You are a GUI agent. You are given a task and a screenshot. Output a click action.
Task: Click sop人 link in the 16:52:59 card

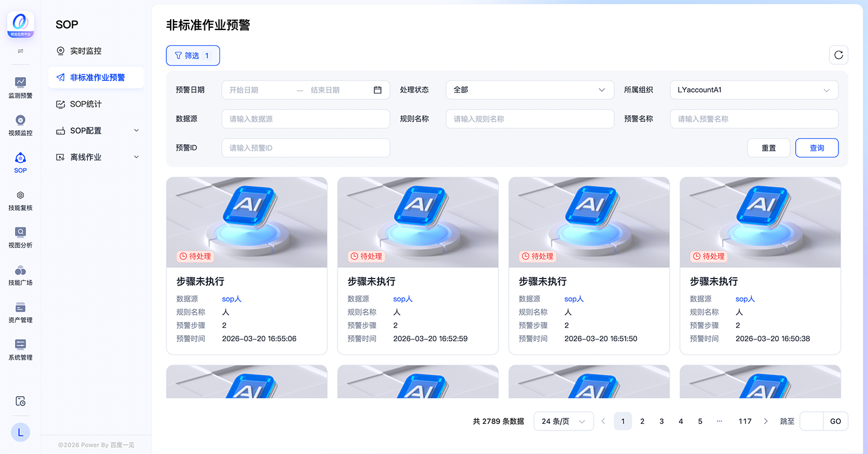tap(403, 299)
